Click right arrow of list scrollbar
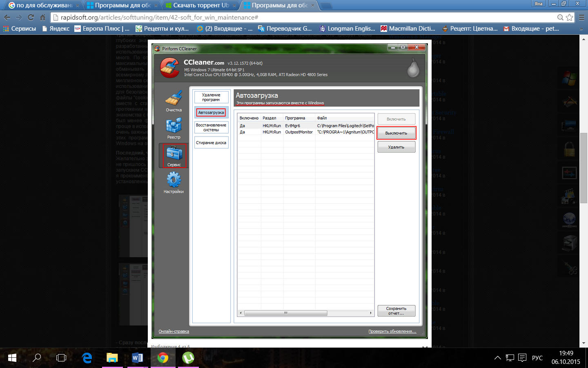The width and height of the screenshot is (588, 368). click(x=371, y=313)
